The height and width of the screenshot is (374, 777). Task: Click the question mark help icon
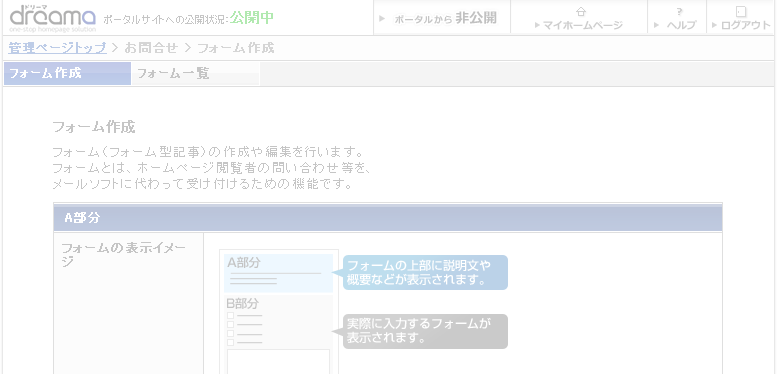tap(679, 11)
